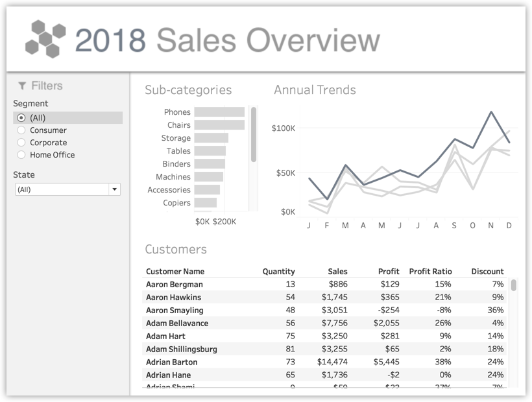Click the Filters funnel icon

click(x=22, y=86)
